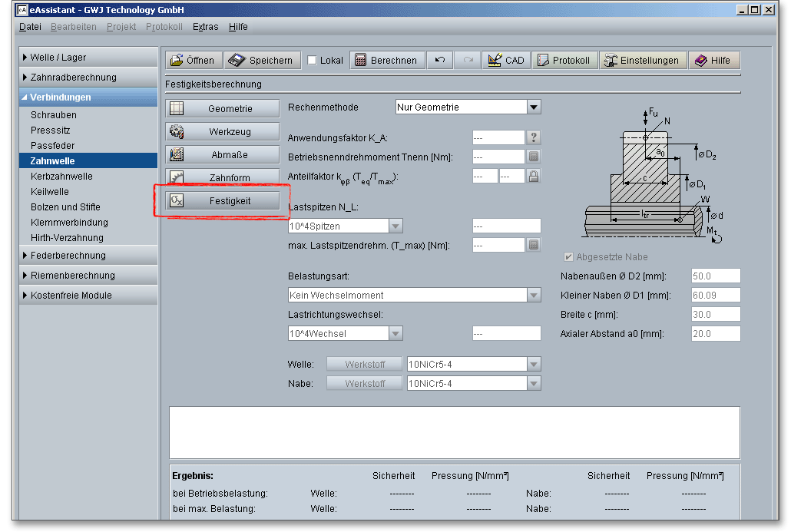Open the Extras menu
The width and height of the screenshot is (791, 532).
pyautogui.click(x=205, y=27)
